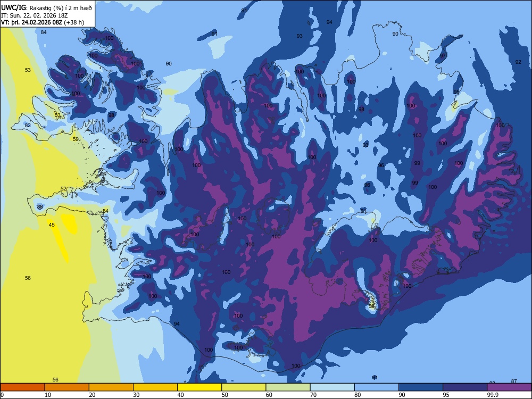532x399 pixels.
Task: Click the legend label '99.9'
Action: [x=492, y=395]
